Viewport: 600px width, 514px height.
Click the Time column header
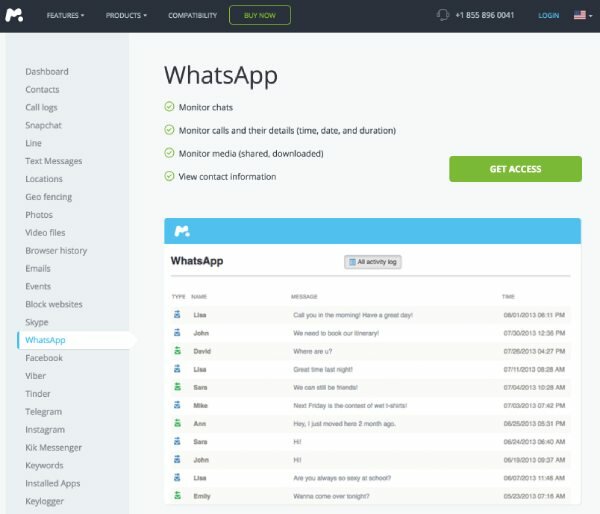click(x=508, y=297)
